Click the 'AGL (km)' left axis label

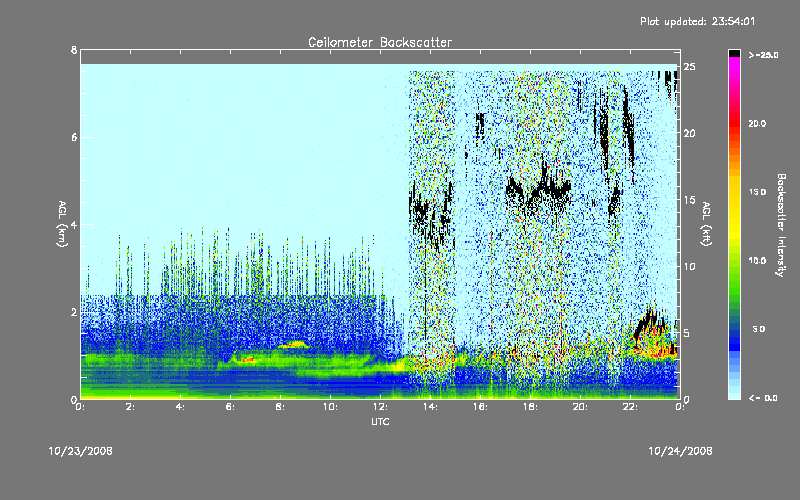coord(62,224)
